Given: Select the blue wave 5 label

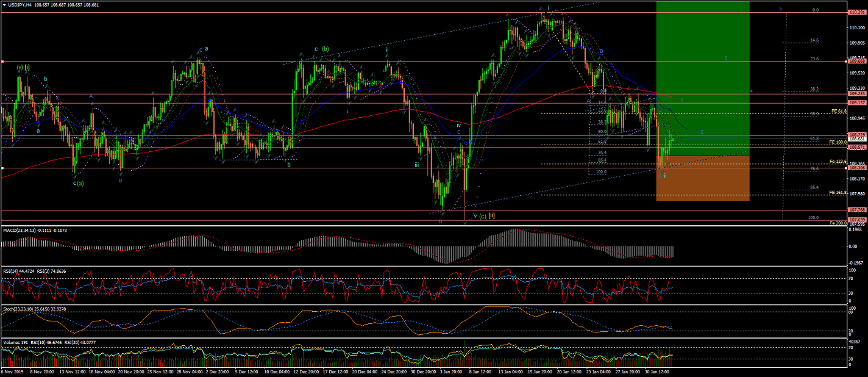Looking at the screenshot, I should click(x=781, y=9).
